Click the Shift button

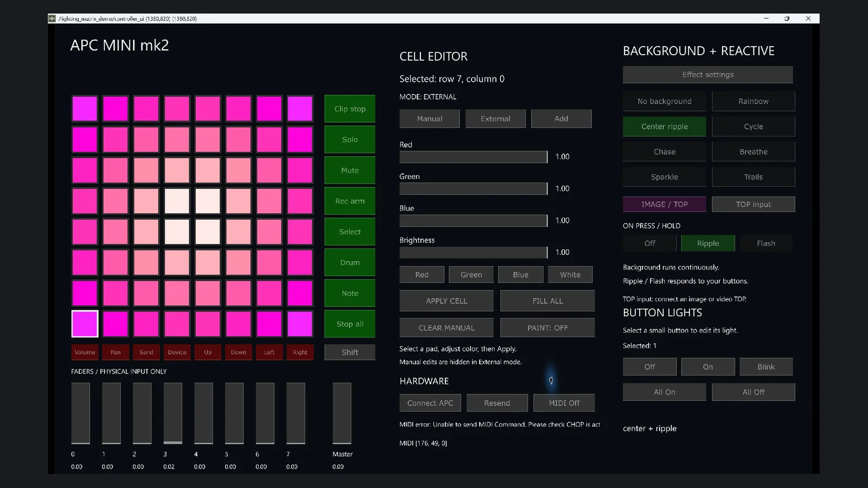(x=350, y=352)
